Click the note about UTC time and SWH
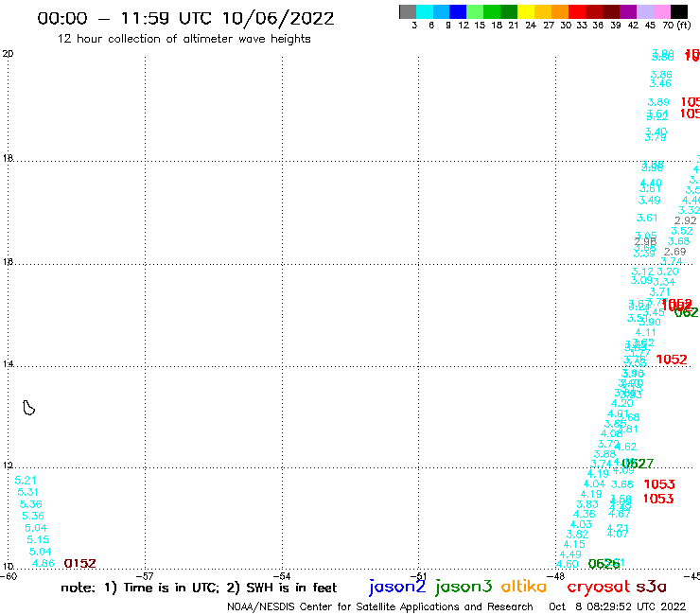The height and width of the screenshot is (615, 700). (x=199, y=588)
